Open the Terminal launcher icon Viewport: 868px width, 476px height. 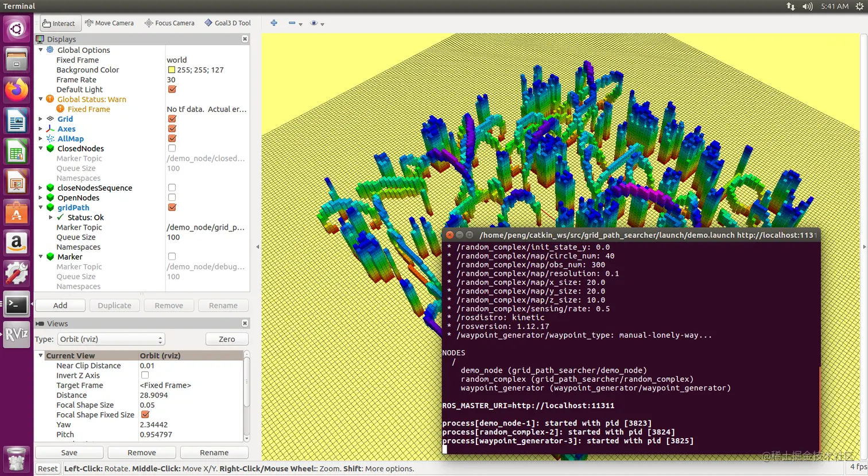point(17,305)
